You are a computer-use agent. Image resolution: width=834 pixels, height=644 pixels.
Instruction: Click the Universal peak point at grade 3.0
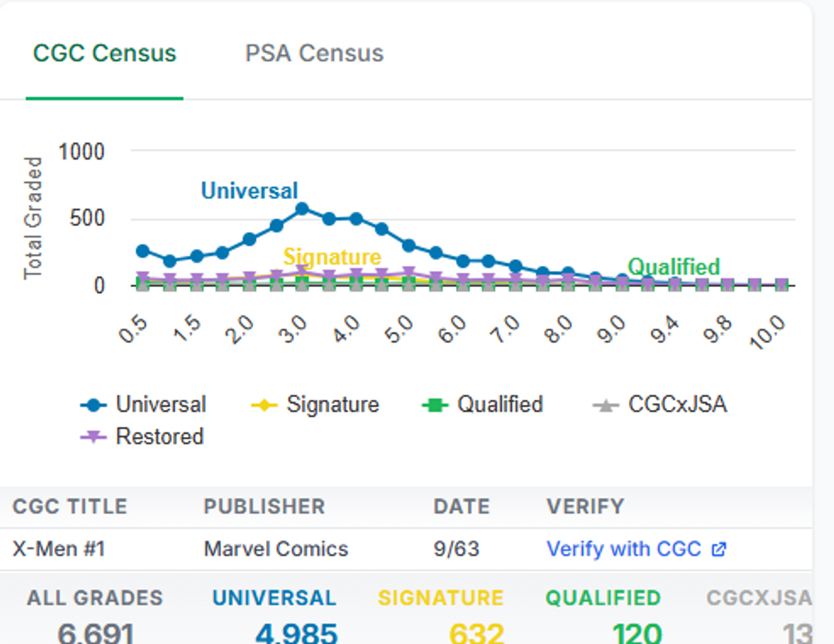[302, 209]
